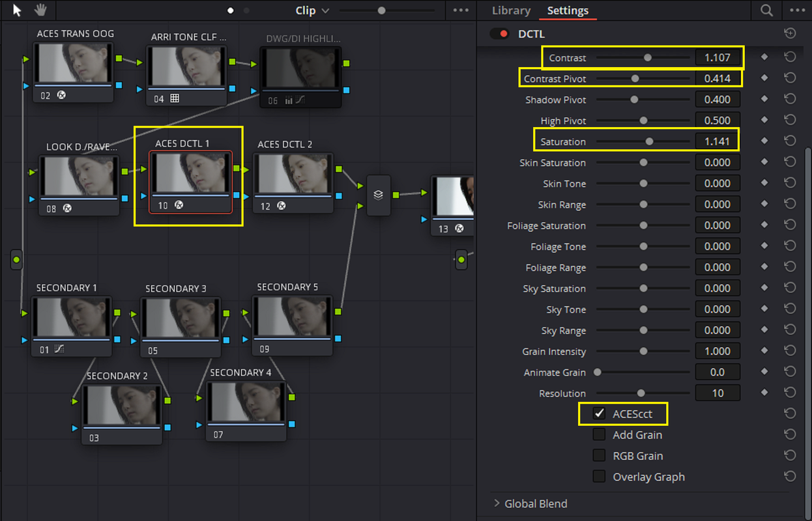
Task: Uncheck the ACEScct checkbox
Action: coord(599,414)
